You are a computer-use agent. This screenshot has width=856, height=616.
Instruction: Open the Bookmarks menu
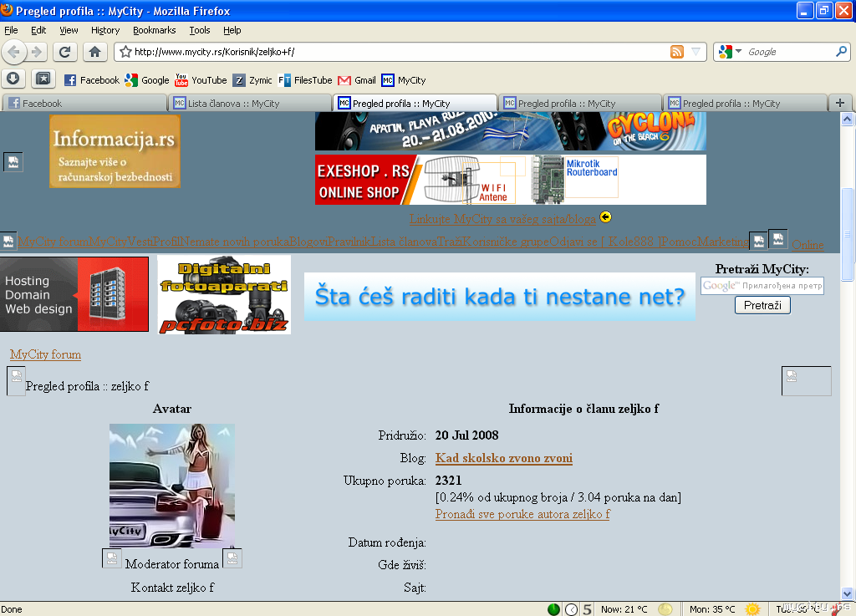(x=155, y=30)
